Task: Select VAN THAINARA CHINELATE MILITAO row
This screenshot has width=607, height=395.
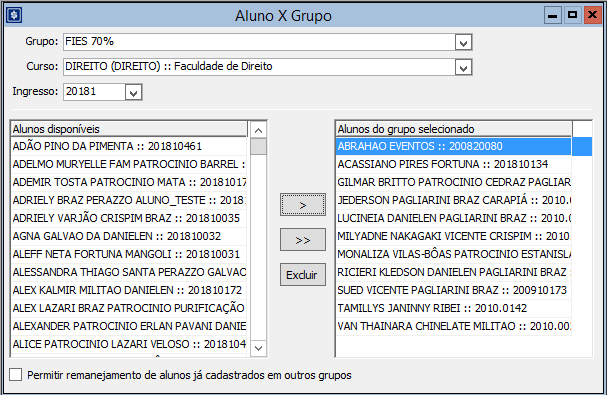Action: [454, 326]
